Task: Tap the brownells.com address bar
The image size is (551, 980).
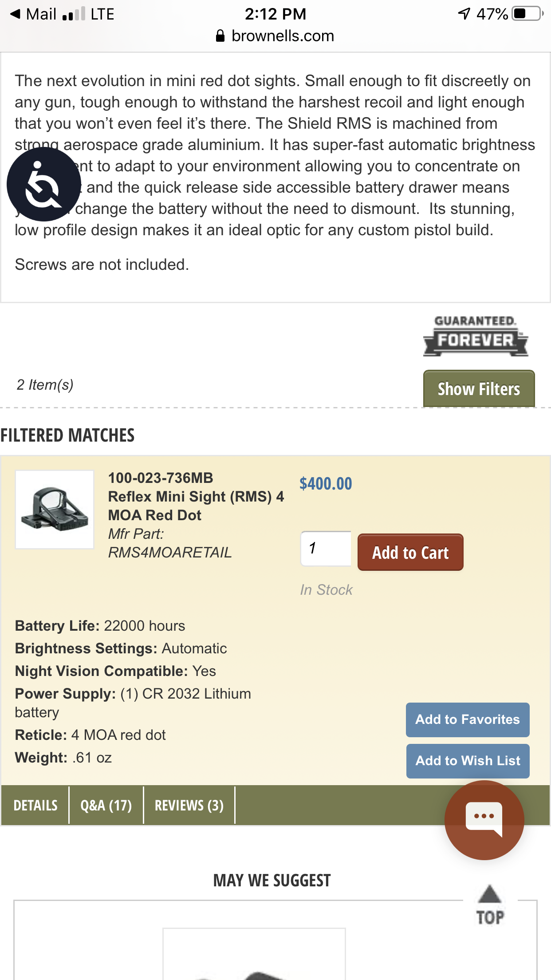Action: tap(275, 36)
